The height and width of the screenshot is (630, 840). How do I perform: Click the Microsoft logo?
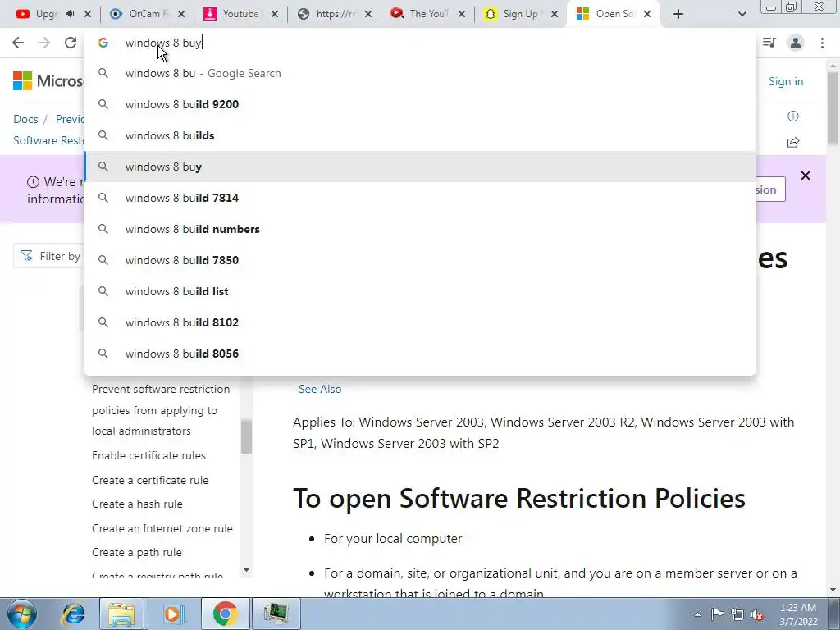[x=48, y=81]
